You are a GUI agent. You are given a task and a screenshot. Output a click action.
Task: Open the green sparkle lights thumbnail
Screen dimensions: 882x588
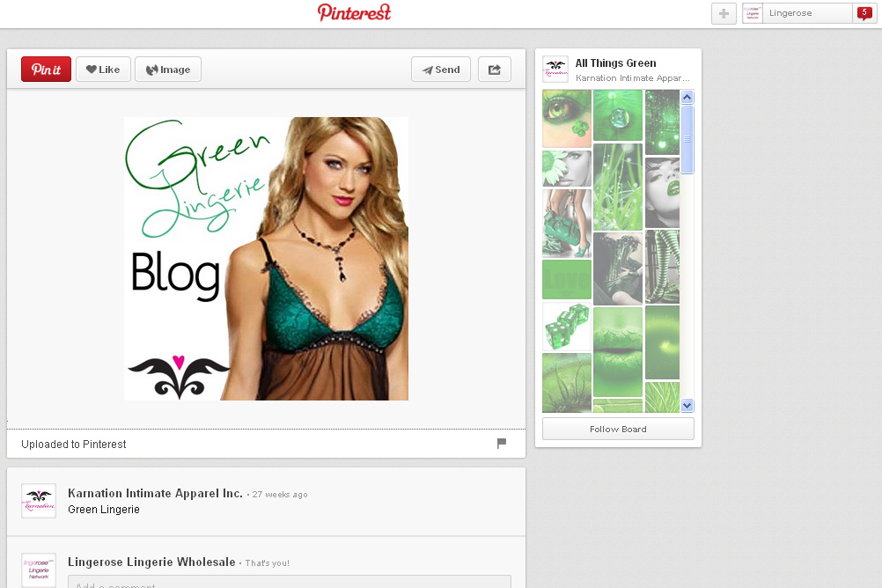tap(662, 122)
